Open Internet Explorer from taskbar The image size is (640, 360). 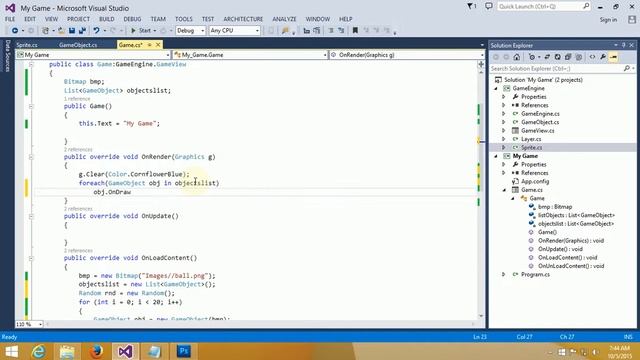point(39,351)
